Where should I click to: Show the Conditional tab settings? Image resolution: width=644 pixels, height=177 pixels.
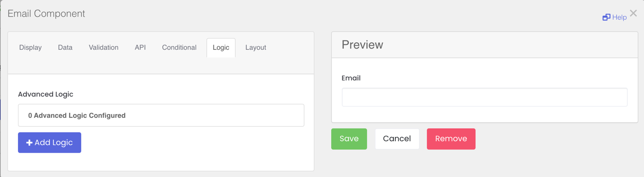179,48
